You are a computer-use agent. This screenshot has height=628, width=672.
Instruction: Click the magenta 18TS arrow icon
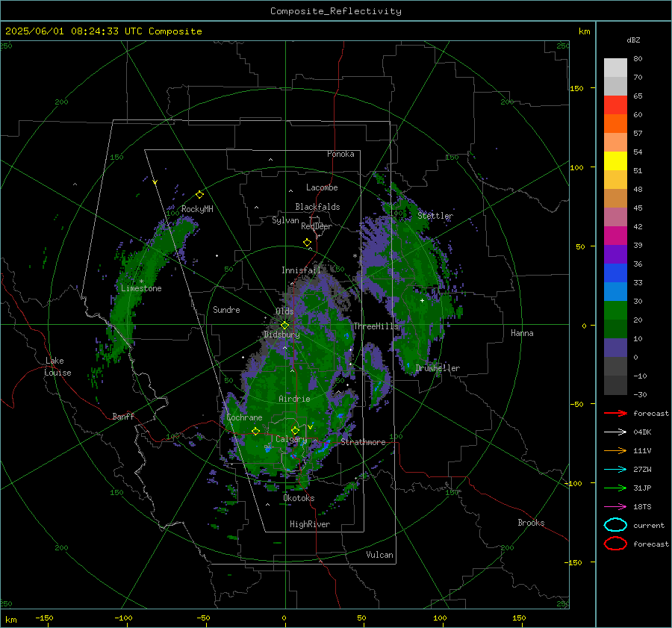615,507
